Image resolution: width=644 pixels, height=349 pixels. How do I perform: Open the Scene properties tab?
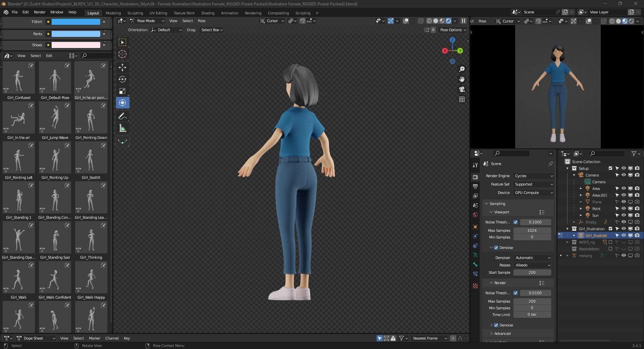coord(475,205)
